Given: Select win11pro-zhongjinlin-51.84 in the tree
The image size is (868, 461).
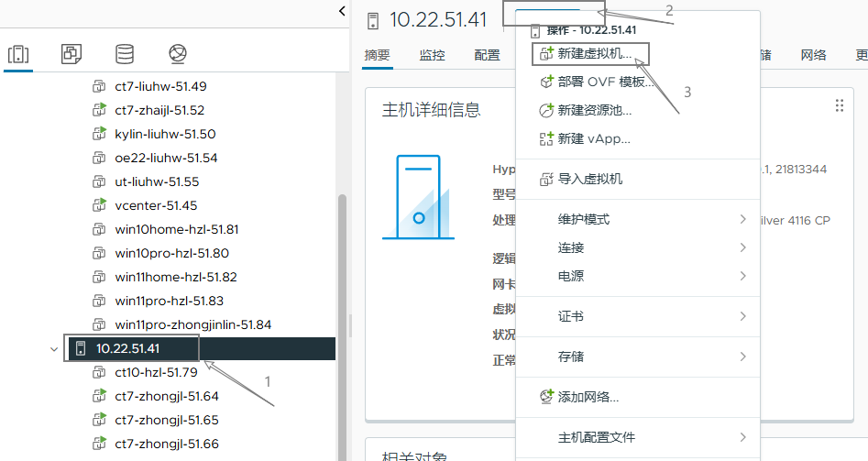Looking at the screenshot, I should [x=193, y=324].
